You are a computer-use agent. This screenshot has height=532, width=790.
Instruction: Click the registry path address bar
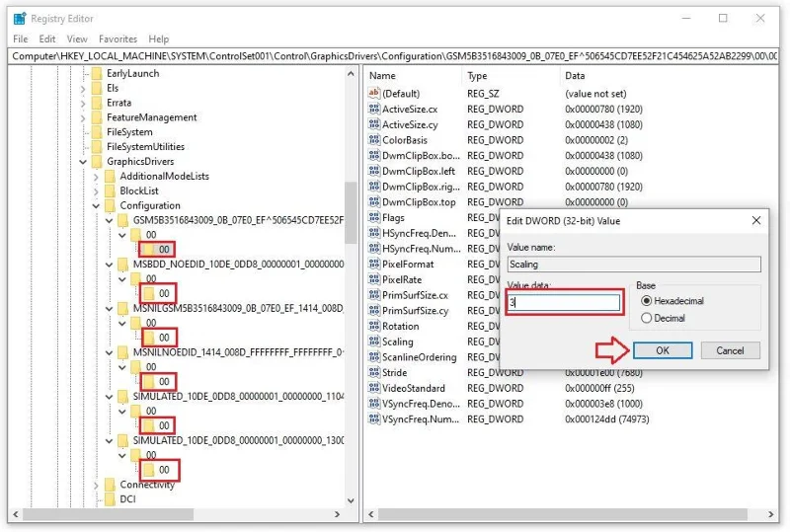coord(394,56)
